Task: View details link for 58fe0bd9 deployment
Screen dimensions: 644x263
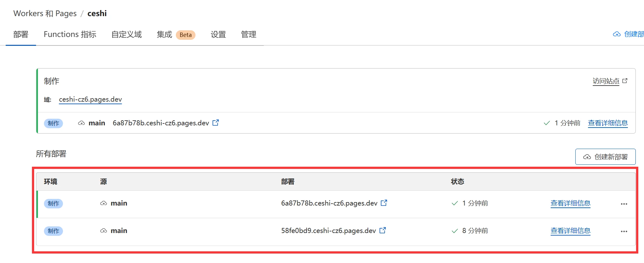Action: [x=570, y=231]
